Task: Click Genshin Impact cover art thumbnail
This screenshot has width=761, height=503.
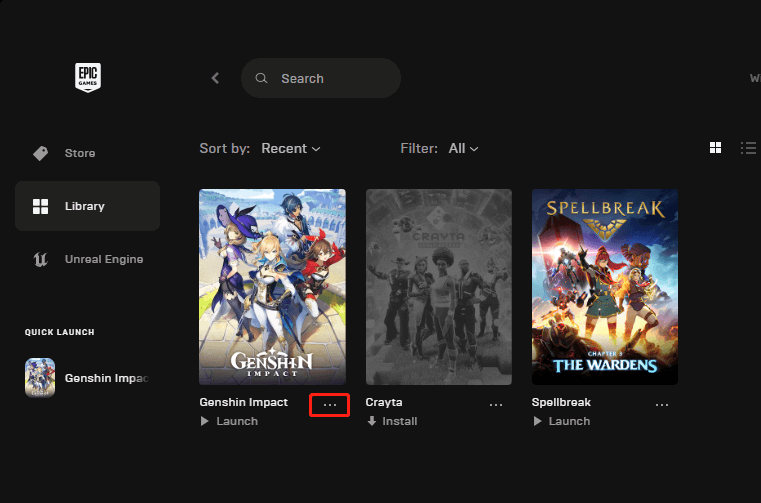Action: click(x=272, y=287)
